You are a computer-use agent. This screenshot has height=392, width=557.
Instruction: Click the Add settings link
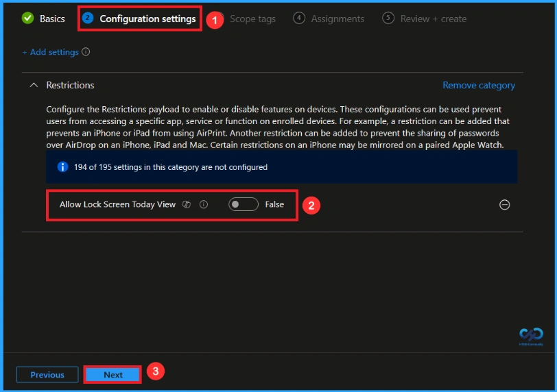tap(51, 52)
